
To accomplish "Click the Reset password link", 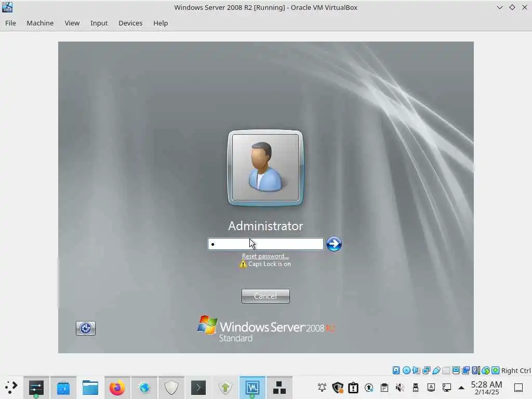I will (265, 256).
